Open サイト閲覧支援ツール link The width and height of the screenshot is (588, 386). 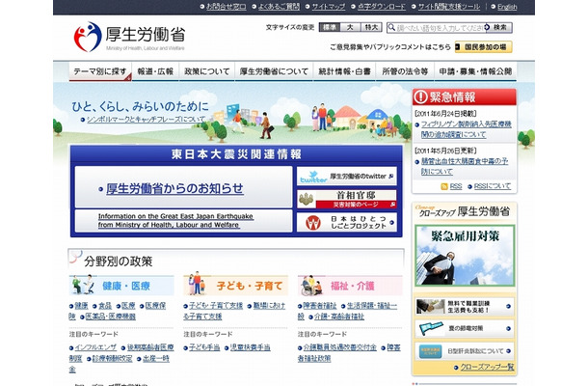448,7
